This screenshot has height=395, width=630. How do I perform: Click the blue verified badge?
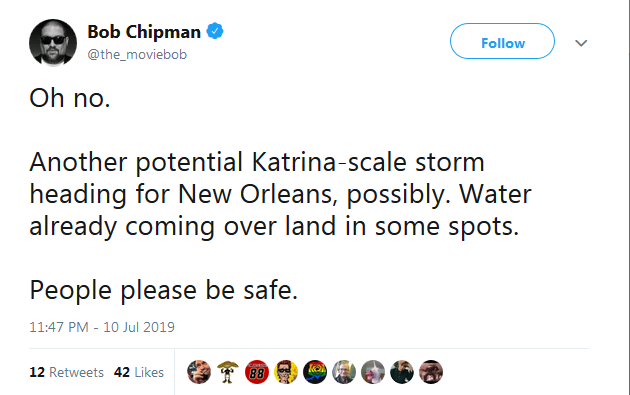tap(215, 31)
